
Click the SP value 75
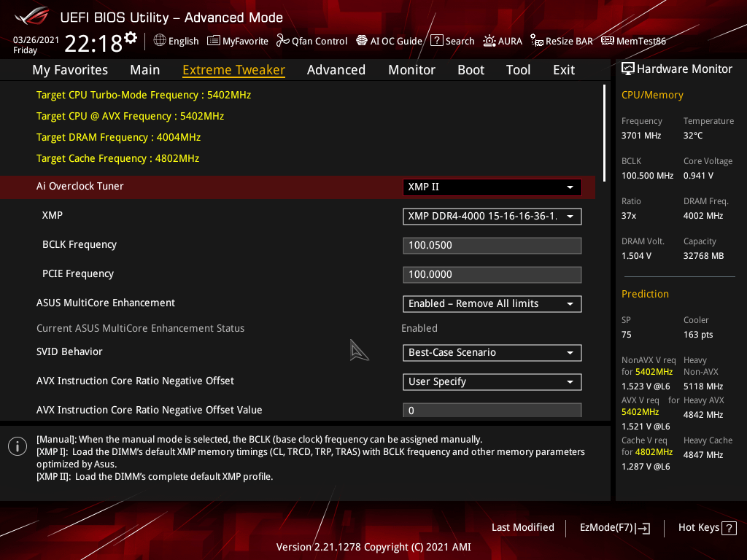click(x=627, y=335)
